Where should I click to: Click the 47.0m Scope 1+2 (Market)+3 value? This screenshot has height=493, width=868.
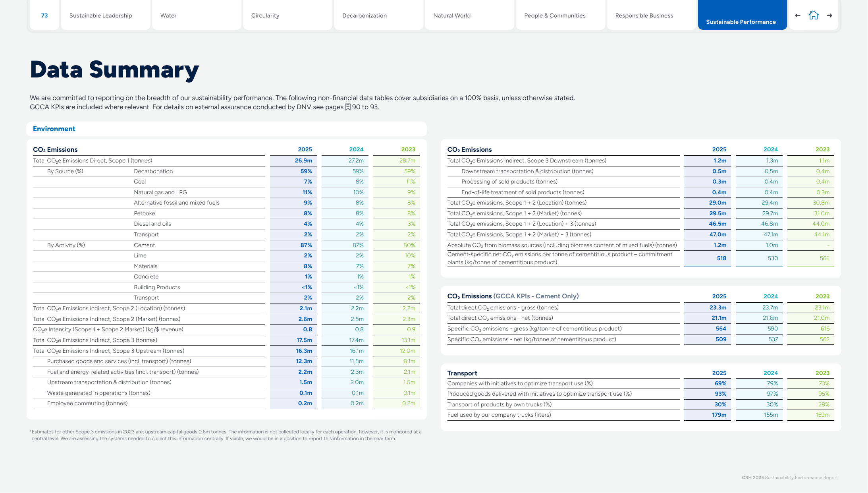718,234
